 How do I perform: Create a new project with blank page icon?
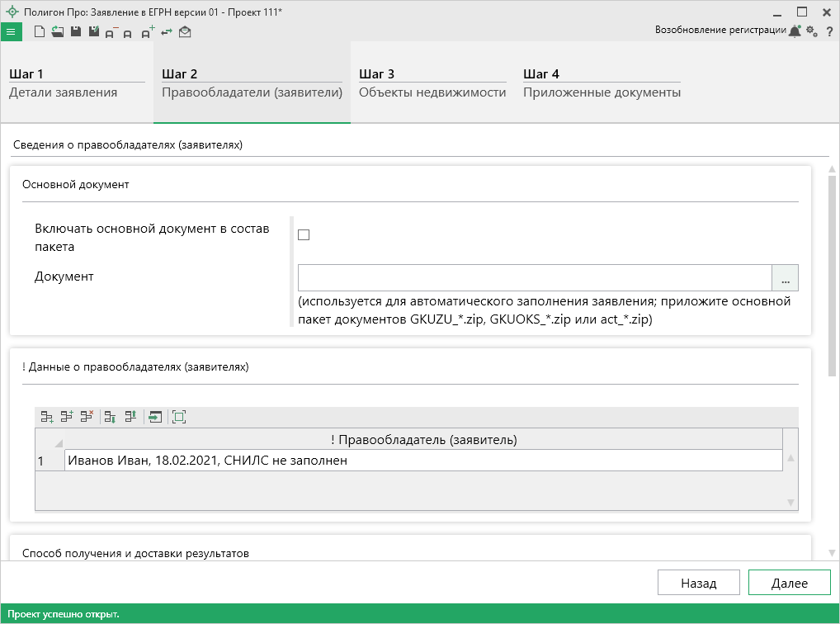[40, 32]
